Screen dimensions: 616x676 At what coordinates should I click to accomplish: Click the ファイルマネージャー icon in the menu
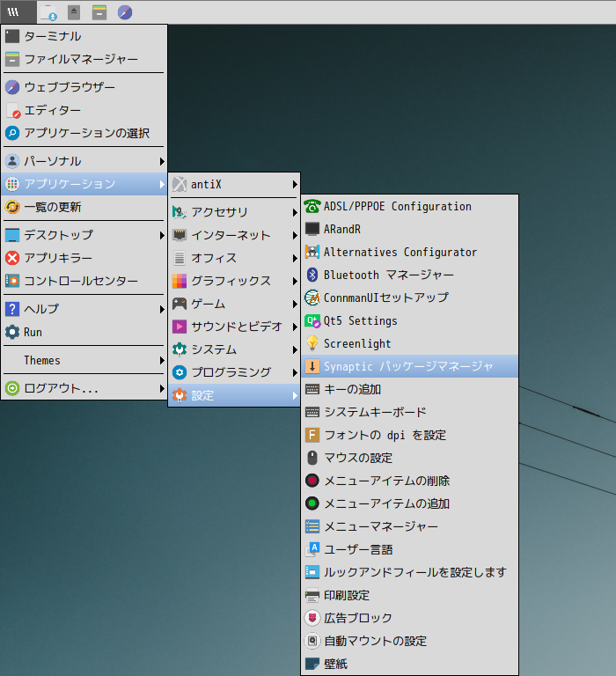pyautogui.click(x=12, y=59)
